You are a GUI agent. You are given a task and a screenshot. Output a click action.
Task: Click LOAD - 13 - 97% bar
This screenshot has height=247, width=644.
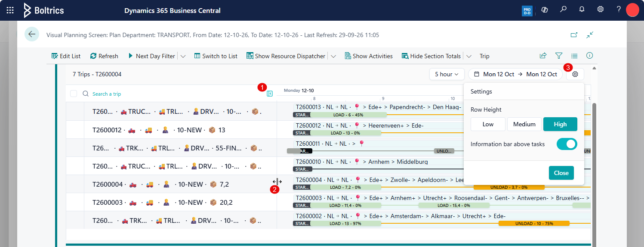(345, 223)
